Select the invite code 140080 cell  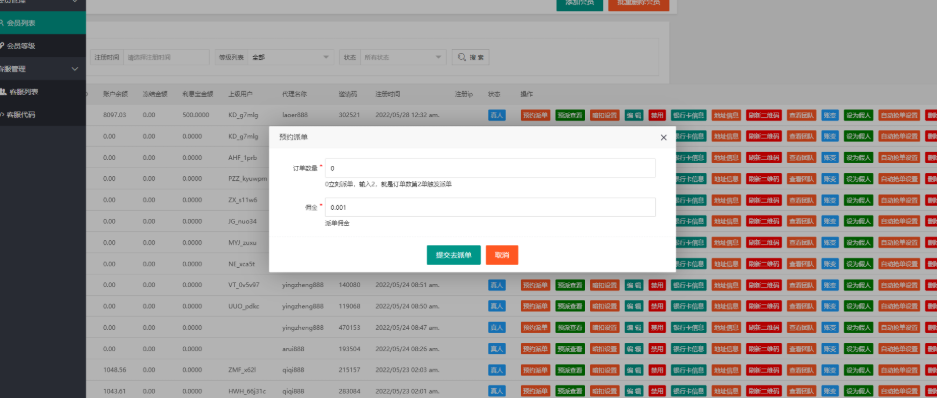pos(350,284)
